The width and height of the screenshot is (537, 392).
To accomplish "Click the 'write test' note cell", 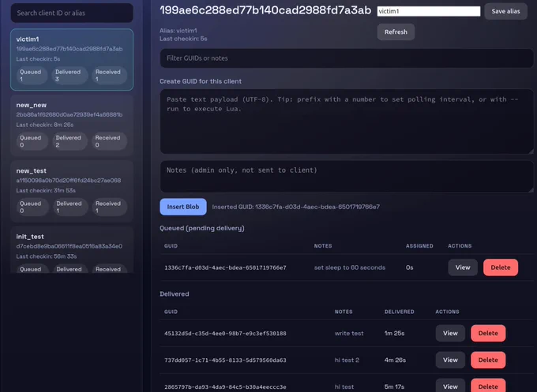I will click(349, 333).
